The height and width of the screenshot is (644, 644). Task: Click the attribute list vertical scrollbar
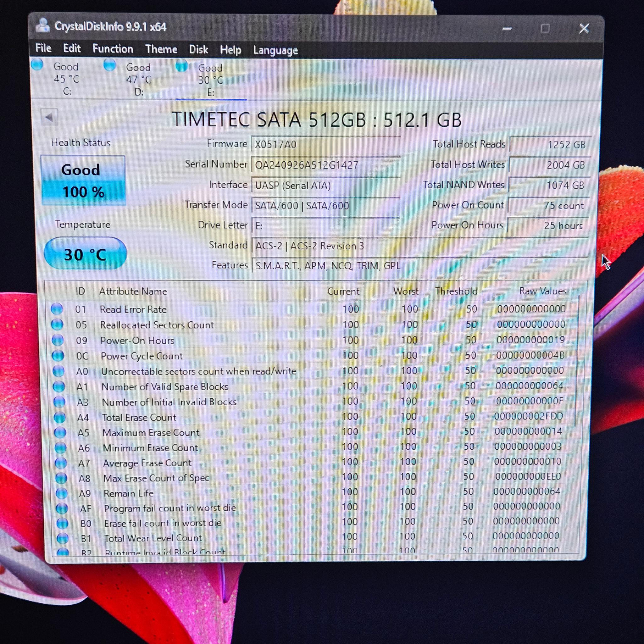point(577,360)
